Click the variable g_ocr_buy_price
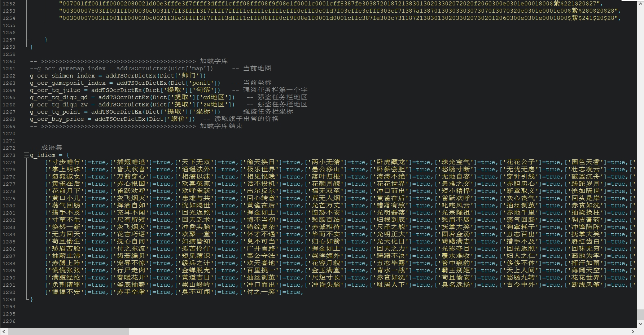The height and width of the screenshot is (335, 644). tap(57, 119)
